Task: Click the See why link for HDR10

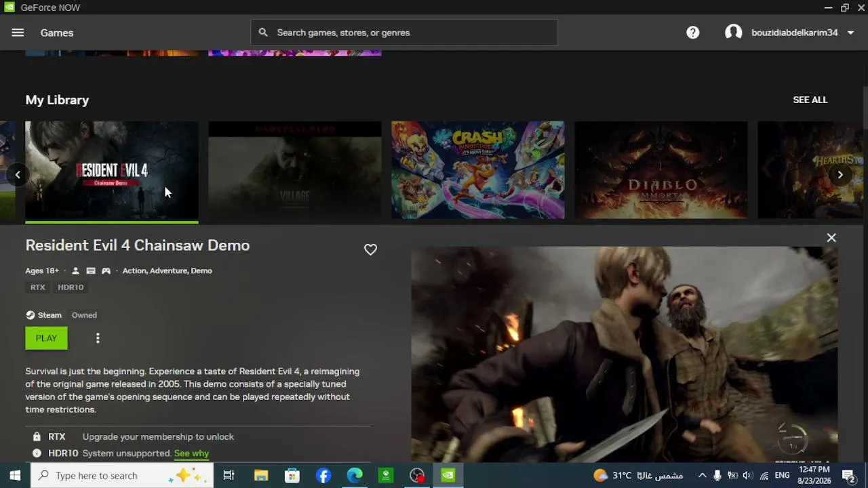Action: coord(191,453)
